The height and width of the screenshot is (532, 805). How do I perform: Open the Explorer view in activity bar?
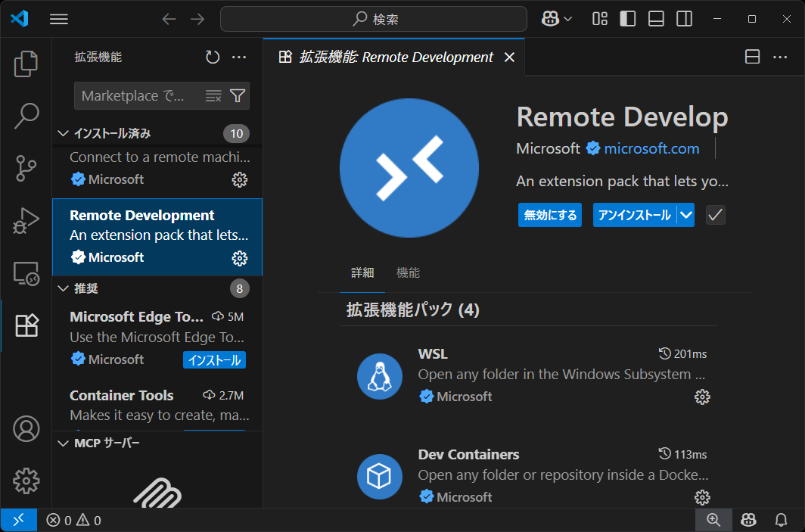click(x=26, y=64)
